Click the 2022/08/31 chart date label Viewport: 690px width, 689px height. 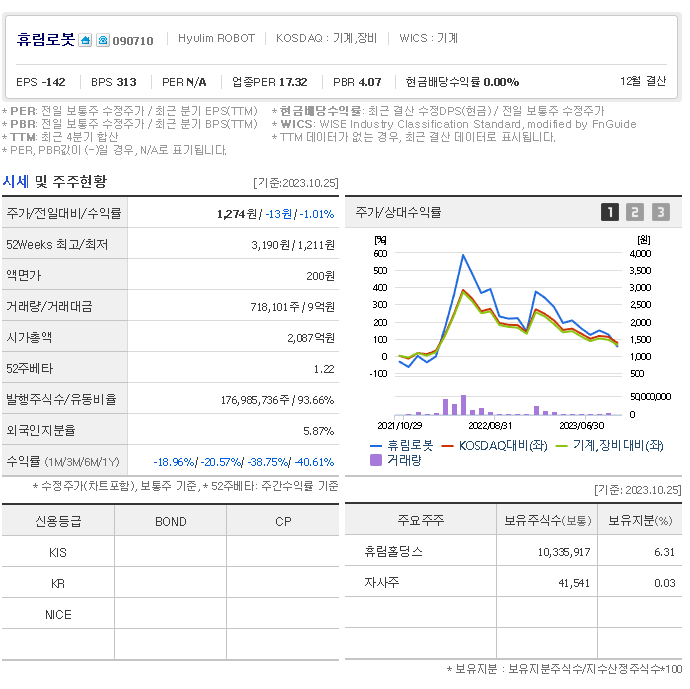[490, 425]
